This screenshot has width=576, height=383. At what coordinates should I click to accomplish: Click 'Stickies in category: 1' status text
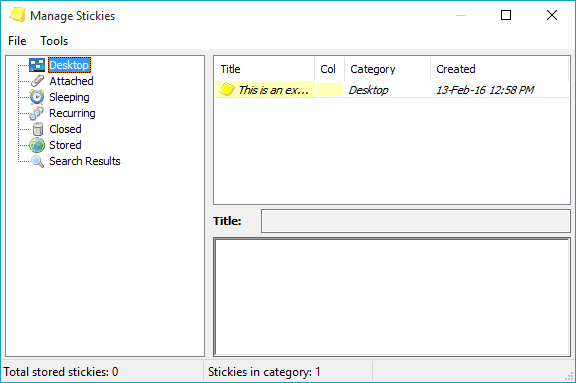pyautogui.click(x=264, y=372)
